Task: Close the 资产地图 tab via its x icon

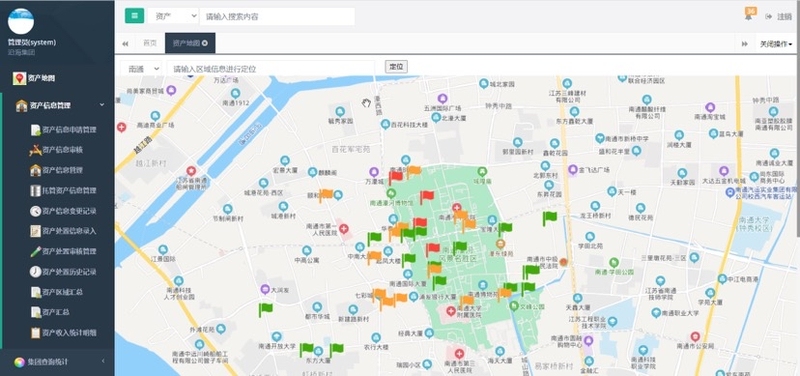Action: (x=205, y=43)
